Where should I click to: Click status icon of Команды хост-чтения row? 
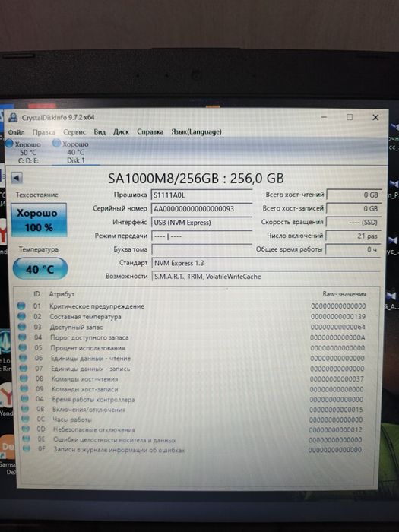point(24,378)
